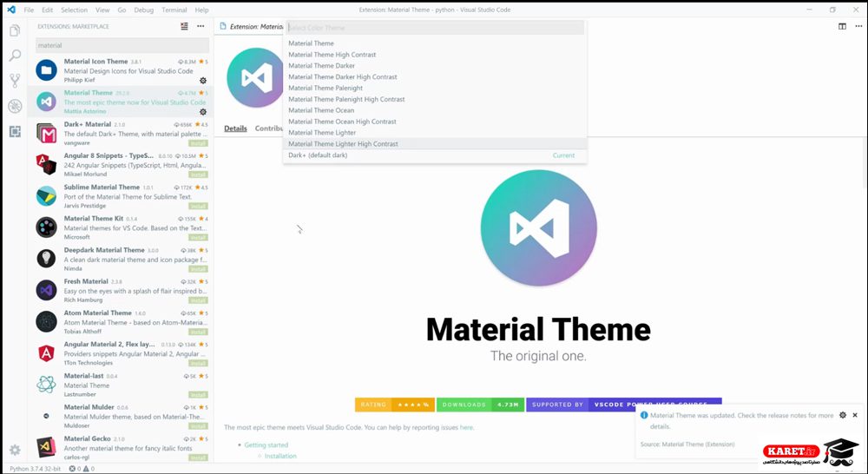Click manage gear for Material Icon Theme
The height and width of the screenshot is (474, 868).
pos(203,80)
